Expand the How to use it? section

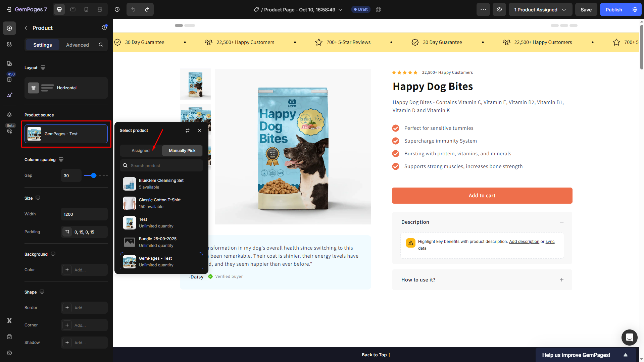tap(561, 280)
